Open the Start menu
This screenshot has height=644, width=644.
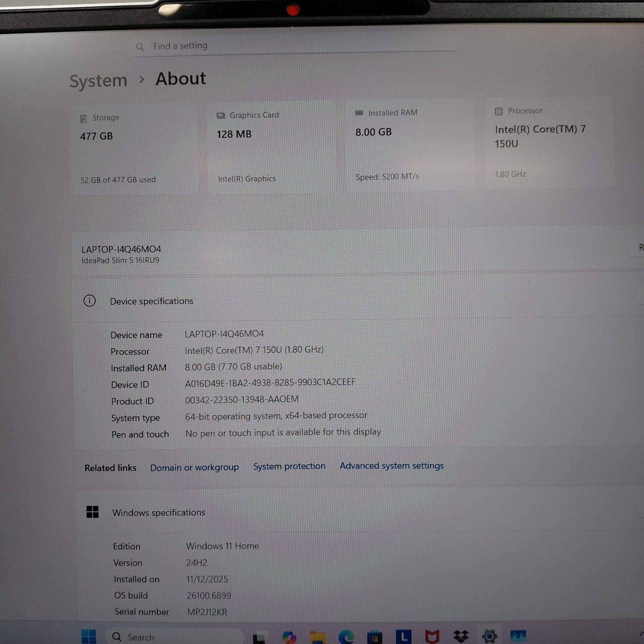[x=88, y=636]
